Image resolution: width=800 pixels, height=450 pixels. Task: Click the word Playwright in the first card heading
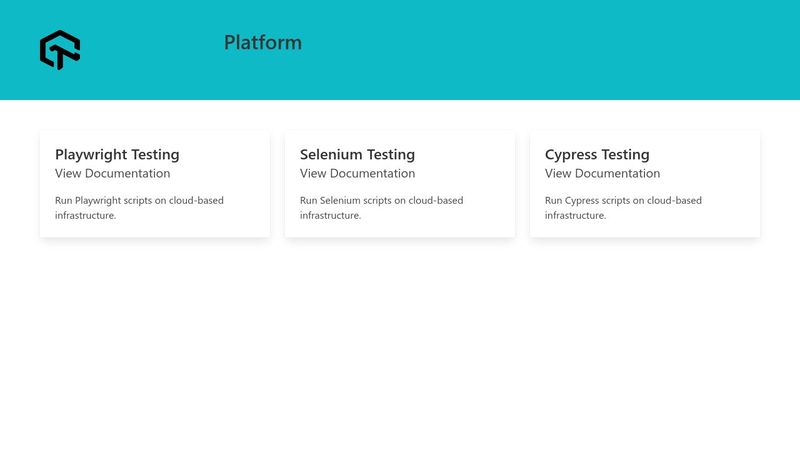89,155
